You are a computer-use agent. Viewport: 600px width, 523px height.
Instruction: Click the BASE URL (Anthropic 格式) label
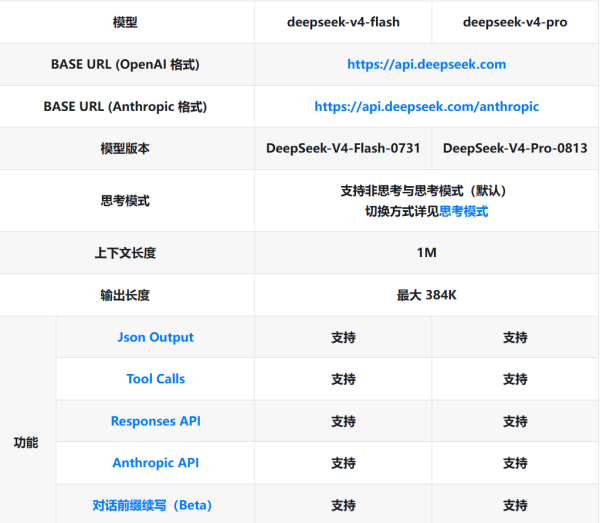pyautogui.click(x=125, y=106)
